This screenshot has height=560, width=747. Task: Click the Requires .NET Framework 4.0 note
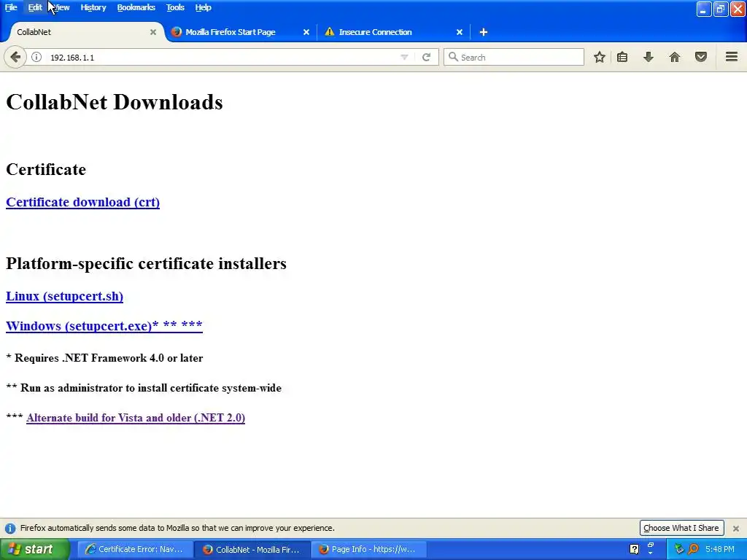104,358
